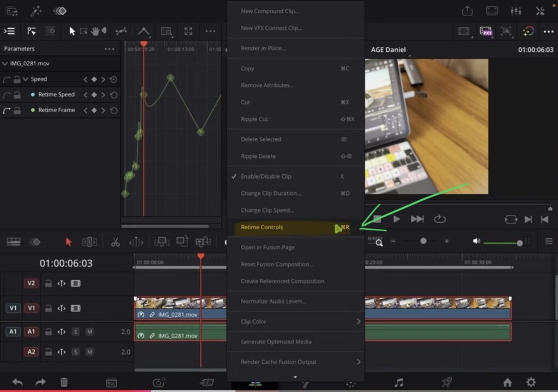The image size is (558, 392).
Task: Select Render in Place... menu item
Action: 295,48
